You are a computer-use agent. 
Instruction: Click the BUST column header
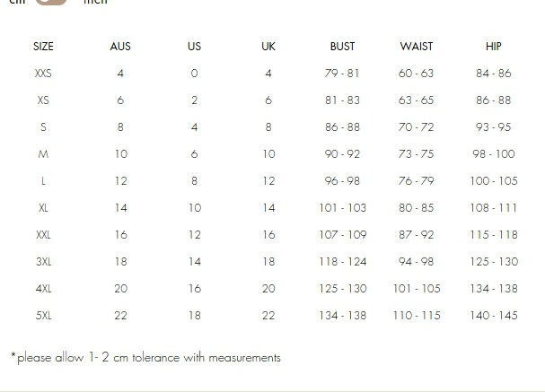point(342,46)
